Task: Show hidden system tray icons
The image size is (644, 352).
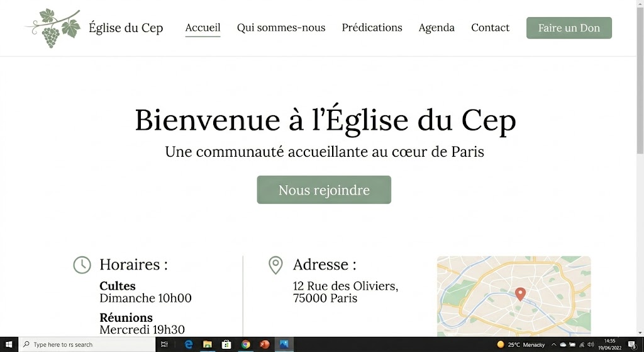Action: (x=554, y=344)
